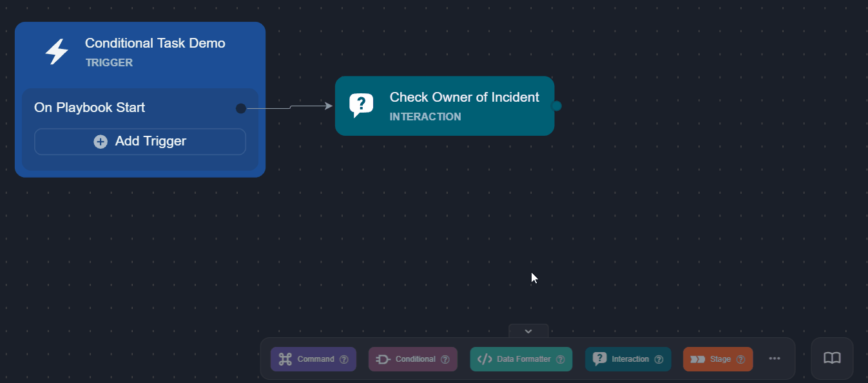Click the Add Trigger button
Viewport: 868px width, 383px height.
pos(139,141)
